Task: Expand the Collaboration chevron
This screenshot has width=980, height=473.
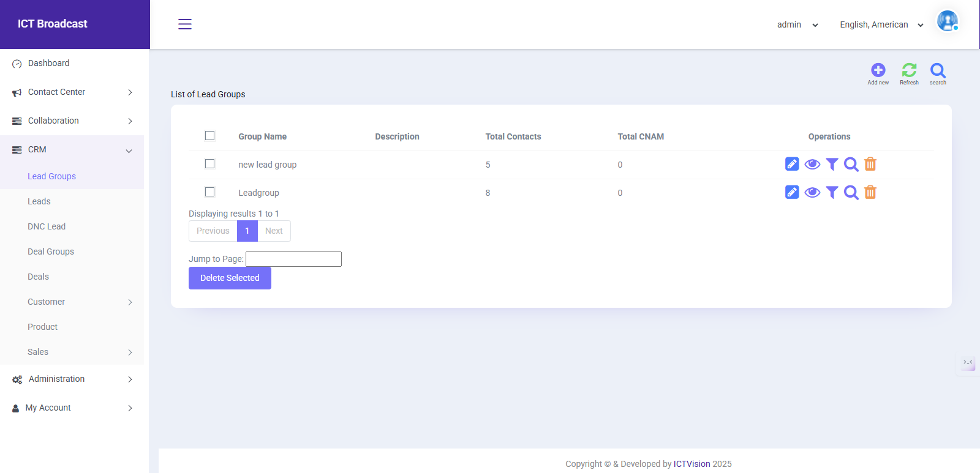Action: tap(130, 121)
